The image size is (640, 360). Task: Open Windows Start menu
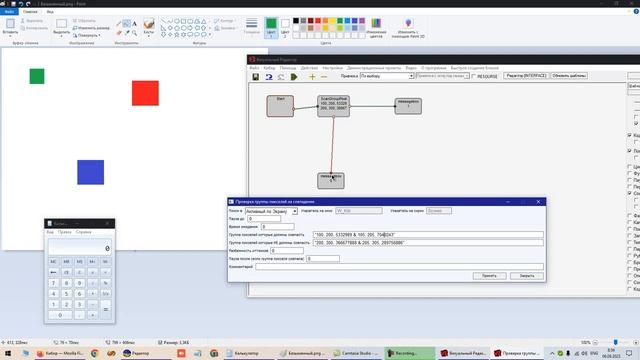[8, 353]
